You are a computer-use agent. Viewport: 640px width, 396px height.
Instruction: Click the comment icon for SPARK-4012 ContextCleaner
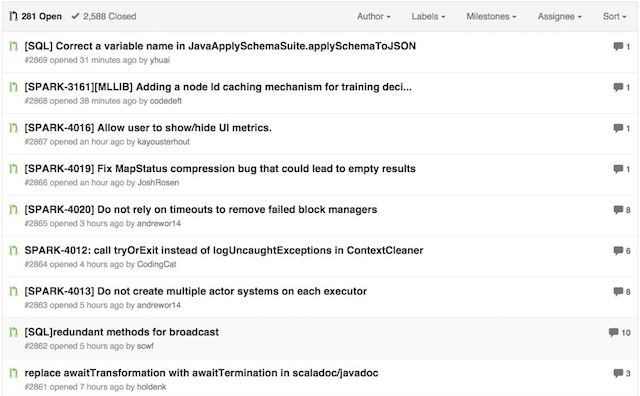coord(618,251)
